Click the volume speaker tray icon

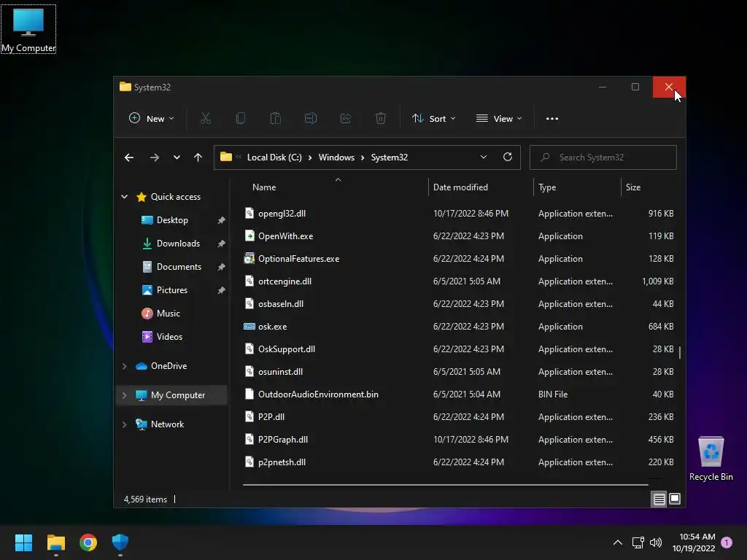tap(656, 542)
